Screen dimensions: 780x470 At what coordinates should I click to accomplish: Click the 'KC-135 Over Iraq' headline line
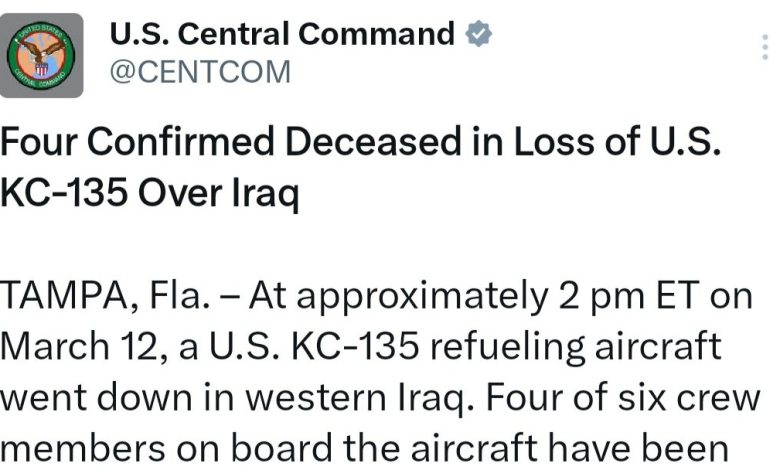(150, 192)
